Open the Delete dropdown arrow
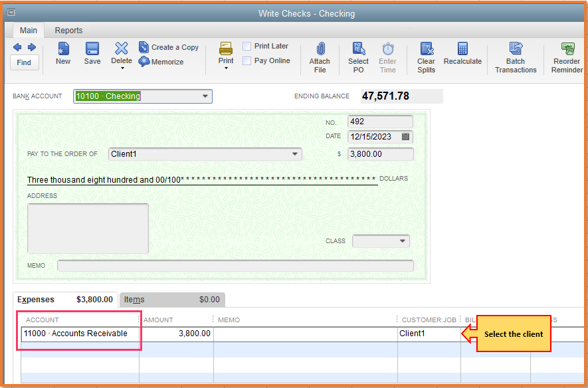 click(x=122, y=68)
